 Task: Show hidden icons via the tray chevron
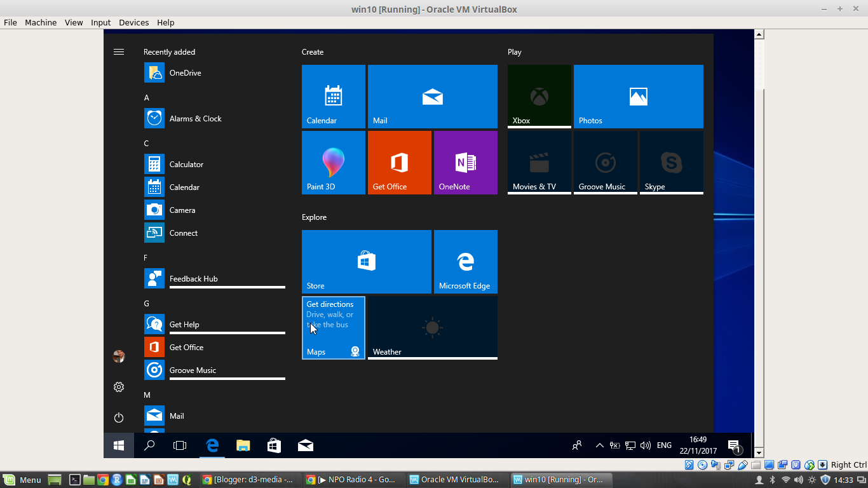599,445
